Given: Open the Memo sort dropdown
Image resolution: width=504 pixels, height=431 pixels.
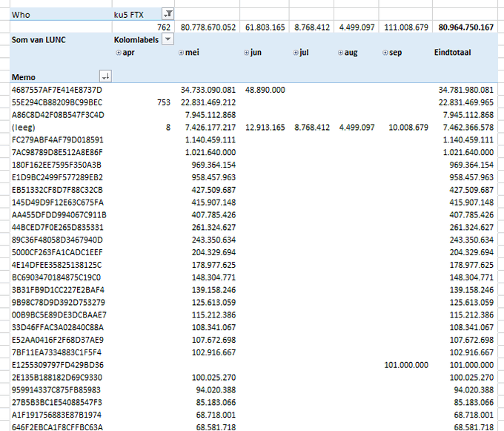Looking at the screenshot, I should click(x=105, y=76).
